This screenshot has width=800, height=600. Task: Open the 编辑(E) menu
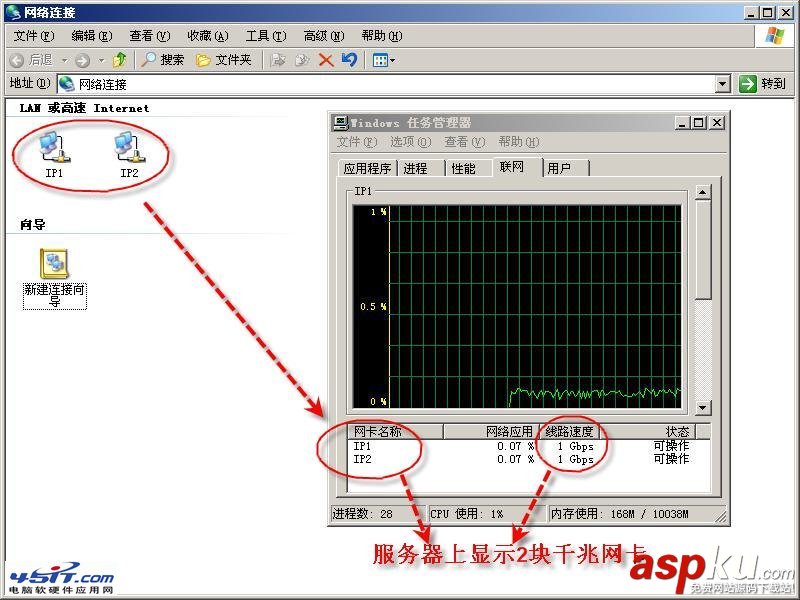pos(92,36)
